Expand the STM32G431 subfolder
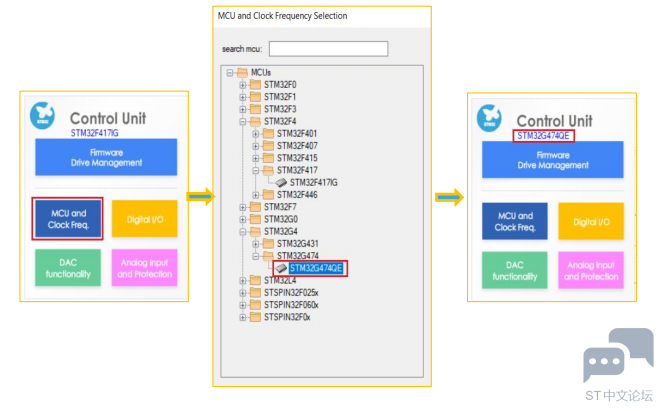The image size is (662, 411). point(256,244)
